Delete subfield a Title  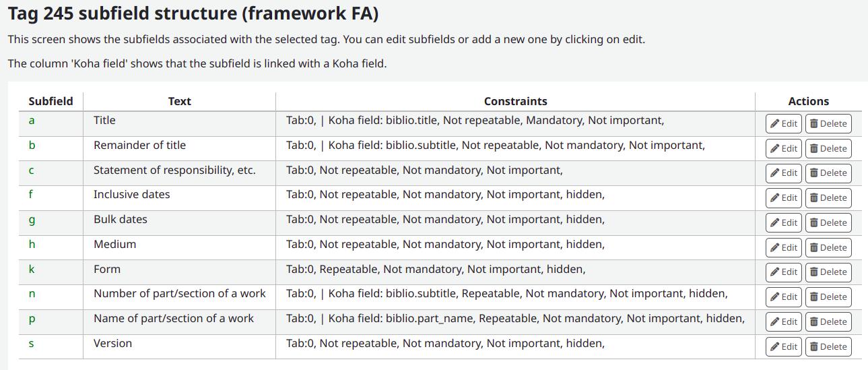click(x=828, y=124)
